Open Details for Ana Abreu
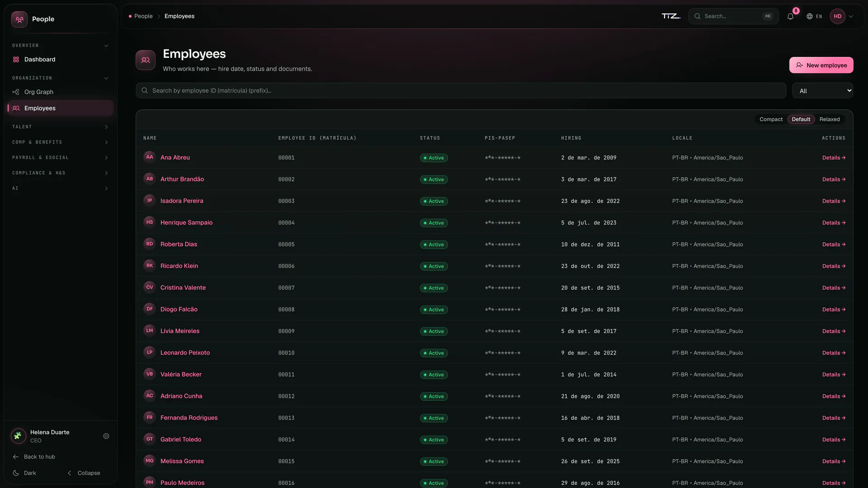This screenshot has width=868, height=488. 834,158
